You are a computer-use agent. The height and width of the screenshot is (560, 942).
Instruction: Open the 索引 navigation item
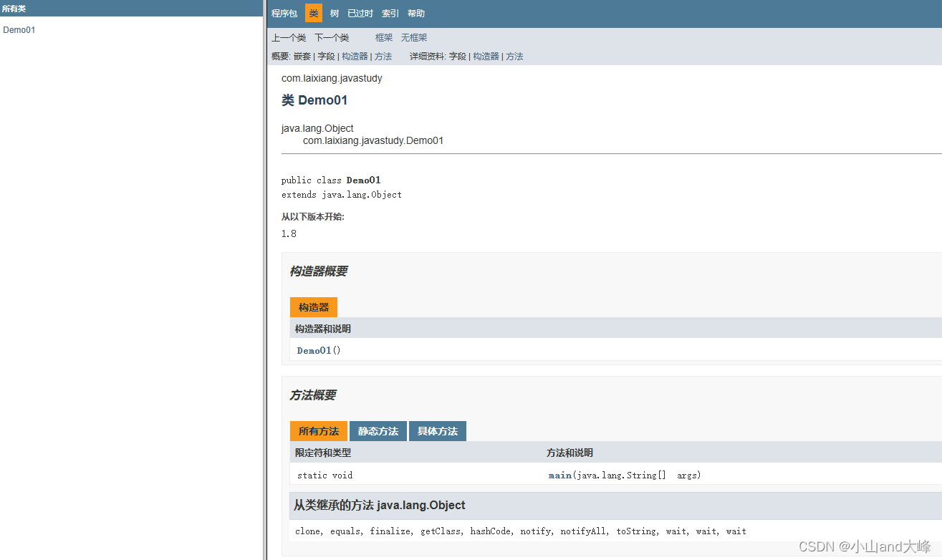point(390,14)
